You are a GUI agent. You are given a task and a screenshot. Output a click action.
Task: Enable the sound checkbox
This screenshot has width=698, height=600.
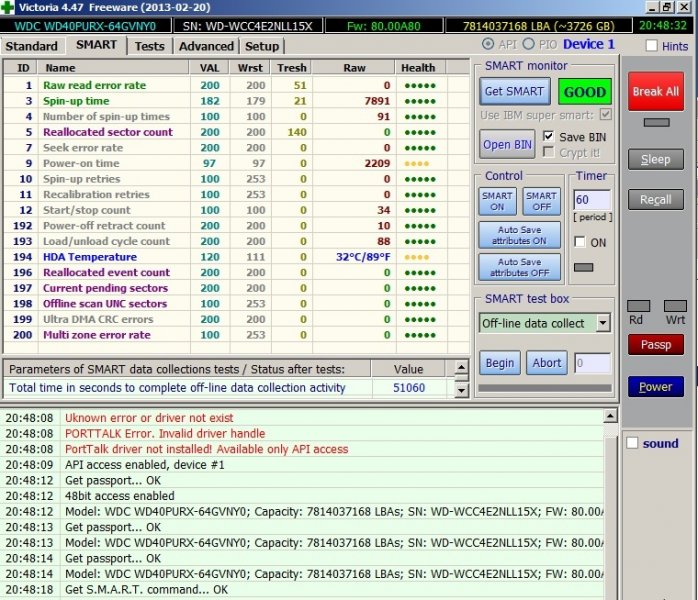[x=632, y=443]
